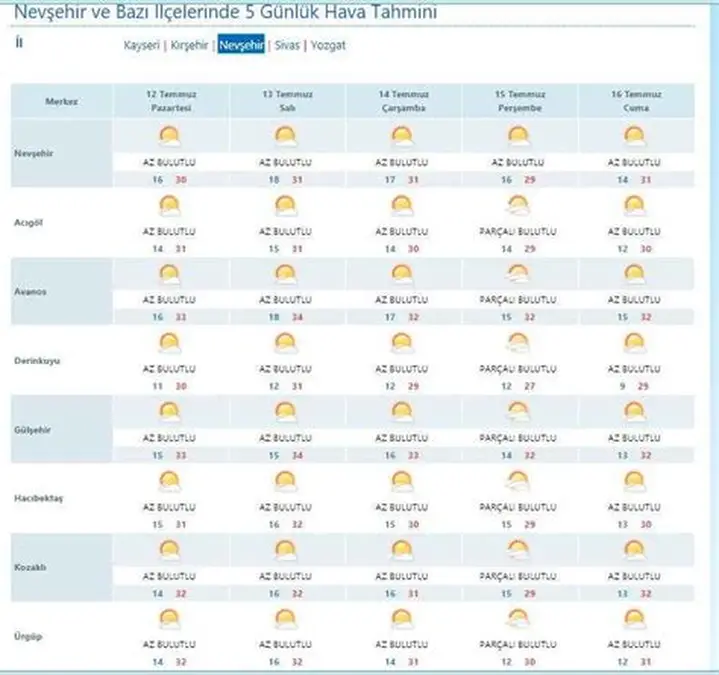
Task: Click Acıgöl partly cloudy icon for 15 Temmuz
Action: [517, 205]
